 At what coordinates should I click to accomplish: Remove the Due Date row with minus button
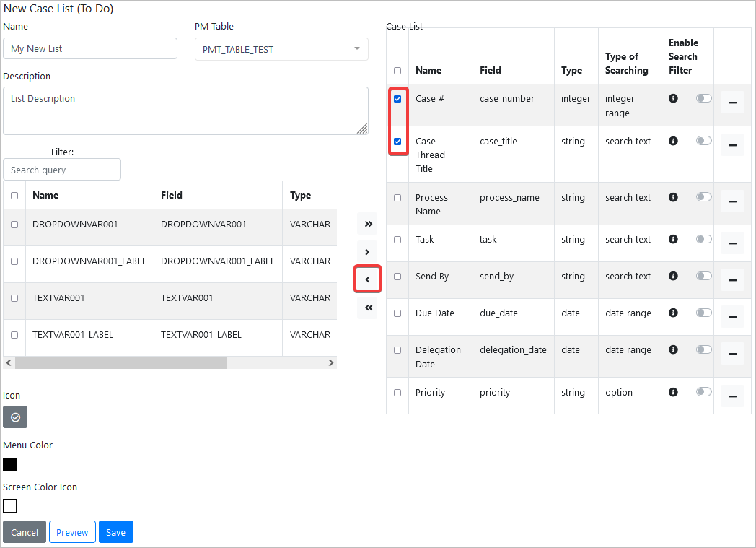[732, 317]
